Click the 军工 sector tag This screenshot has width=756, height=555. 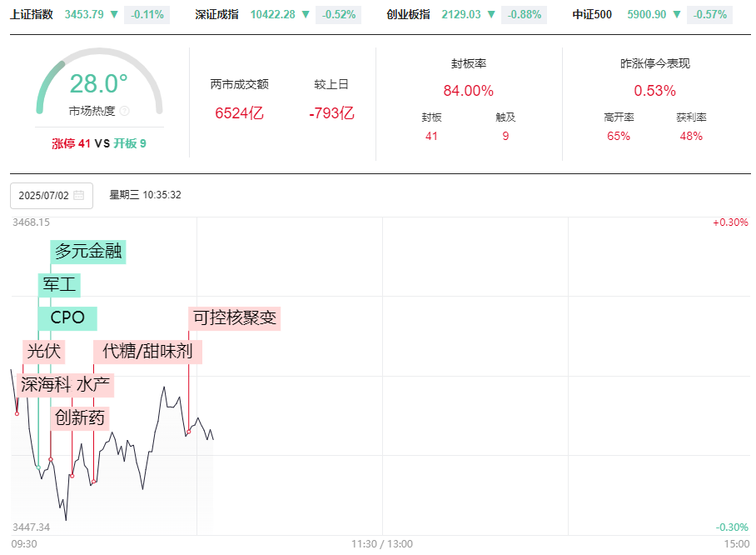(x=60, y=285)
